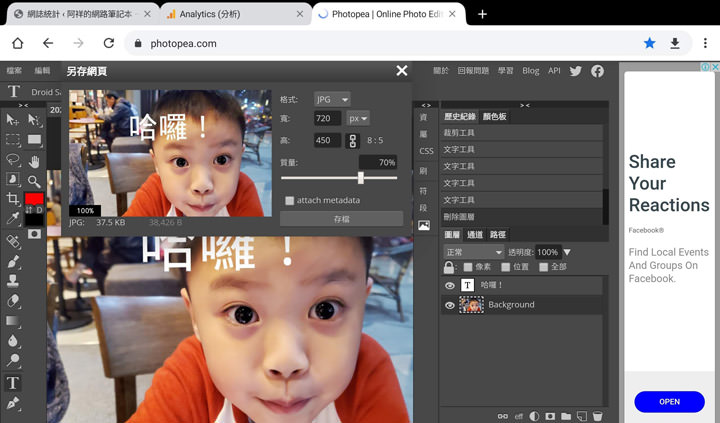Select the Dodge tool
The height and width of the screenshot is (423, 720).
click(12, 361)
